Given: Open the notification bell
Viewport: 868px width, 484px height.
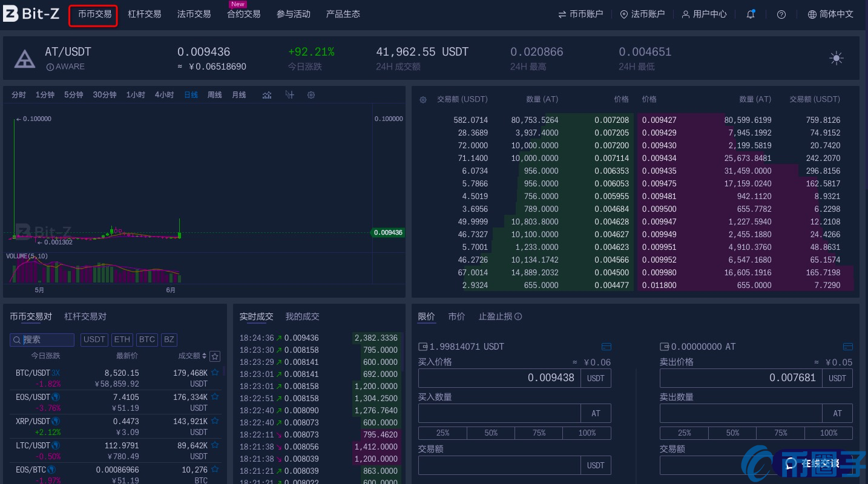Looking at the screenshot, I should (x=751, y=14).
